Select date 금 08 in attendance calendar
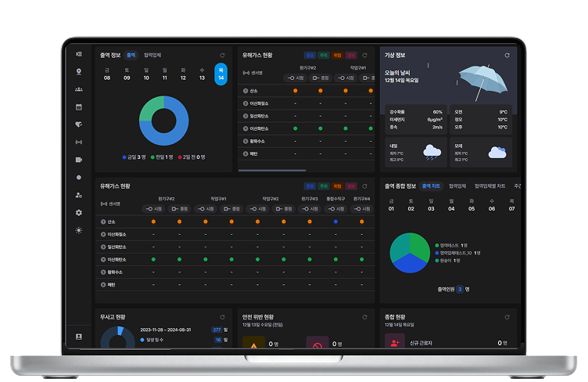The image size is (588, 382). click(x=107, y=74)
